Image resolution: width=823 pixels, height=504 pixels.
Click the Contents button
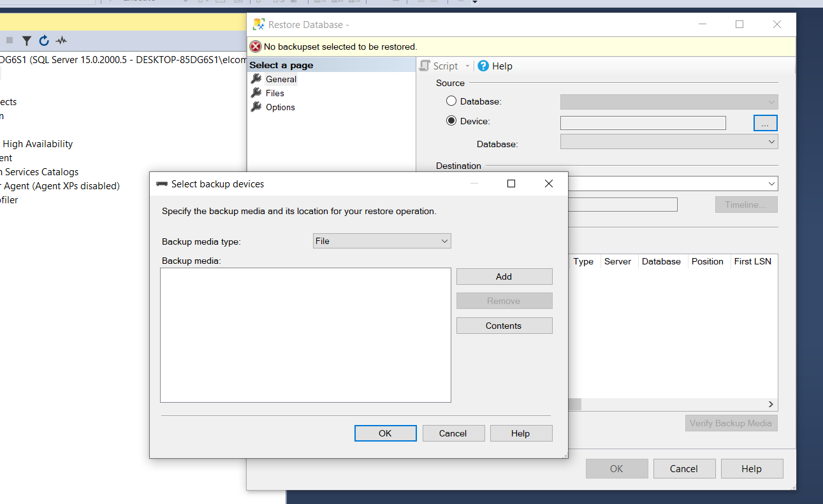tap(504, 326)
